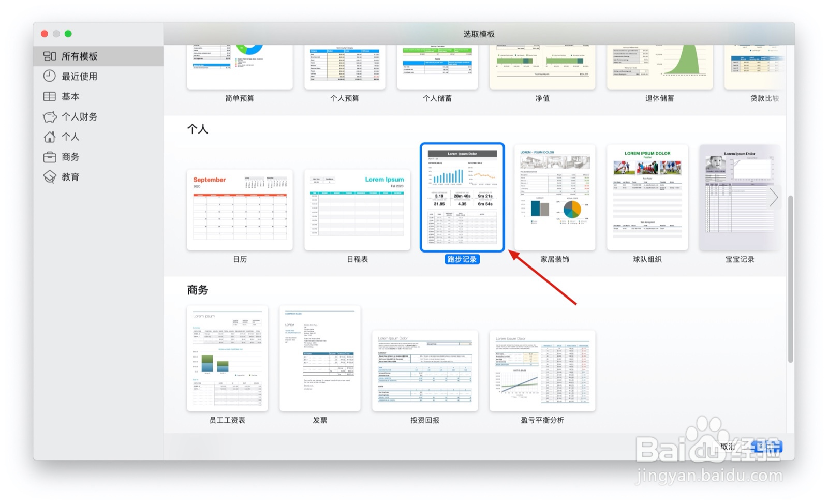Click the 跑步记录 label under selected template
Viewport: 828px width, 504px height.
tap(462, 259)
